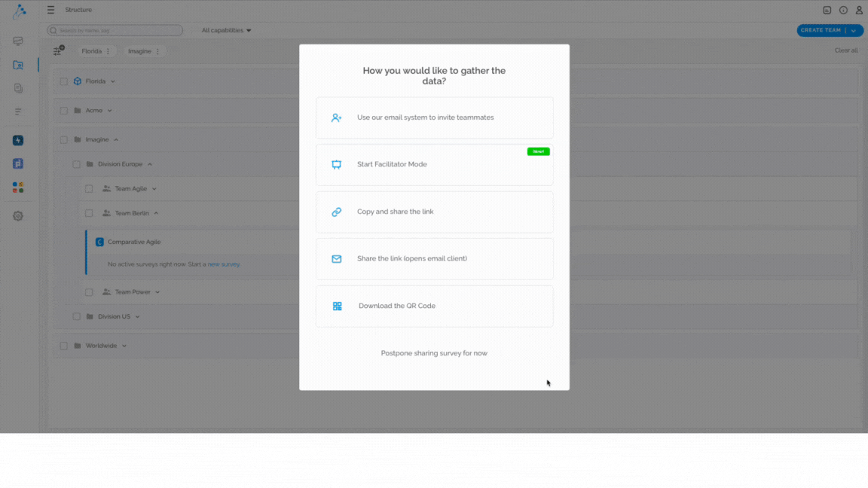Open the user profile icon
The height and width of the screenshot is (488, 868).
[x=859, y=10]
